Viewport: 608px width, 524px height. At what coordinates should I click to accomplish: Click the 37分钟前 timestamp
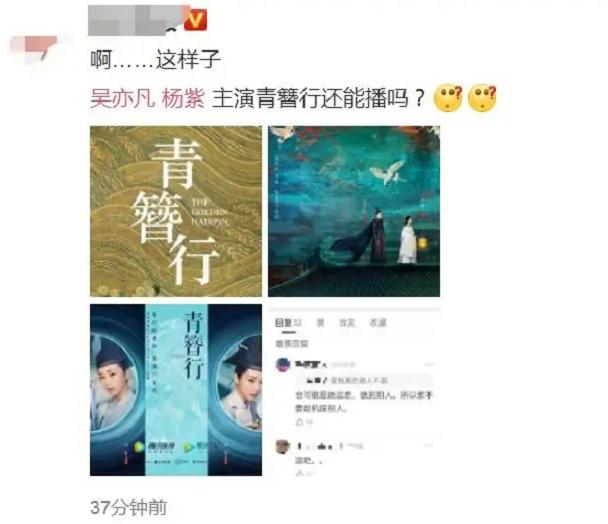(x=129, y=508)
